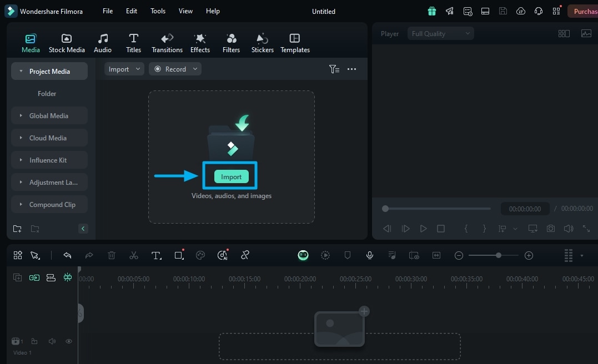Add text with the T tool
Viewport: 598px width, 364px height.
pyautogui.click(x=156, y=255)
